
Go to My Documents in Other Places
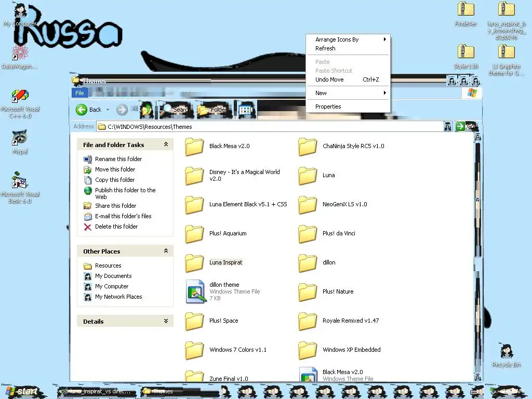click(x=113, y=276)
